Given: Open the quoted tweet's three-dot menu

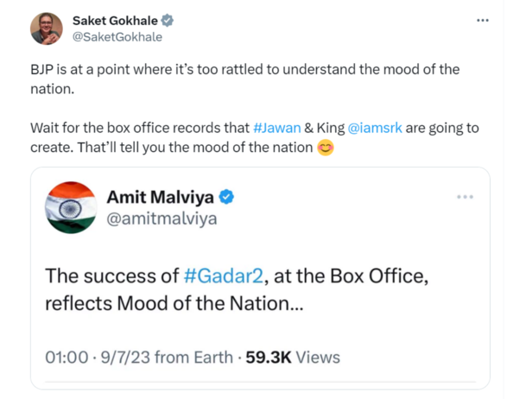Looking at the screenshot, I should [465, 197].
